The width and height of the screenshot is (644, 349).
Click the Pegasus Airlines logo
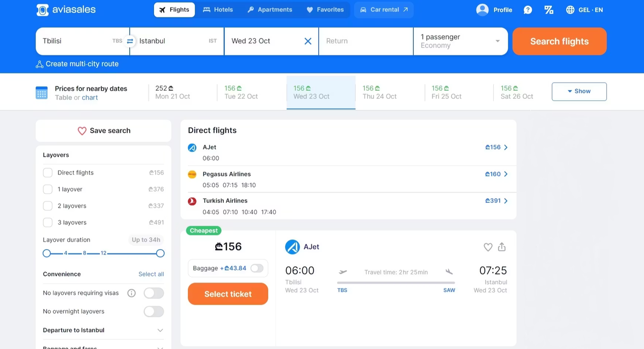(192, 174)
